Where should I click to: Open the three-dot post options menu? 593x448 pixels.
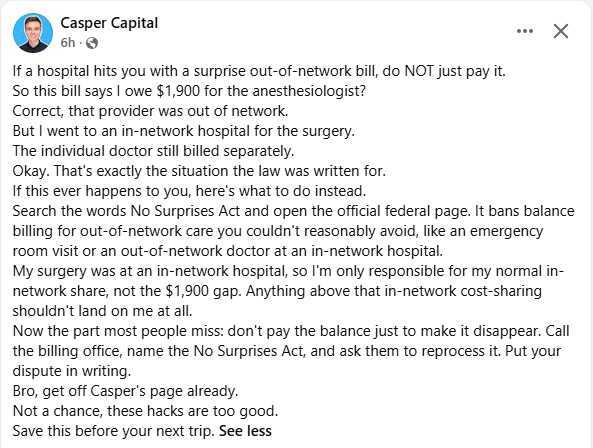point(525,31)
